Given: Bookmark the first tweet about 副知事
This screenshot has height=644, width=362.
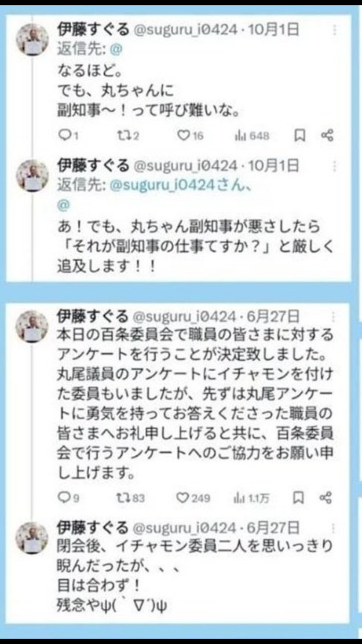Looking at the screenshot, I should 300,136.
